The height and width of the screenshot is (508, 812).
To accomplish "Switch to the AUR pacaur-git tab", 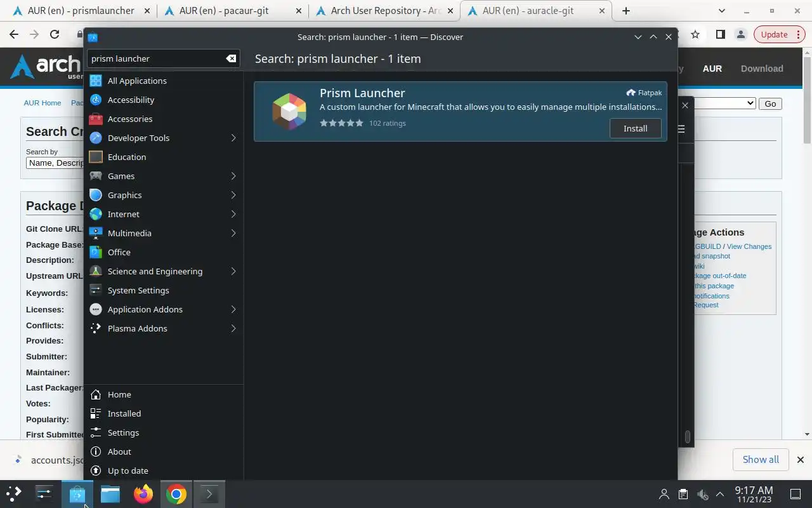I will [x=232, y=11].
